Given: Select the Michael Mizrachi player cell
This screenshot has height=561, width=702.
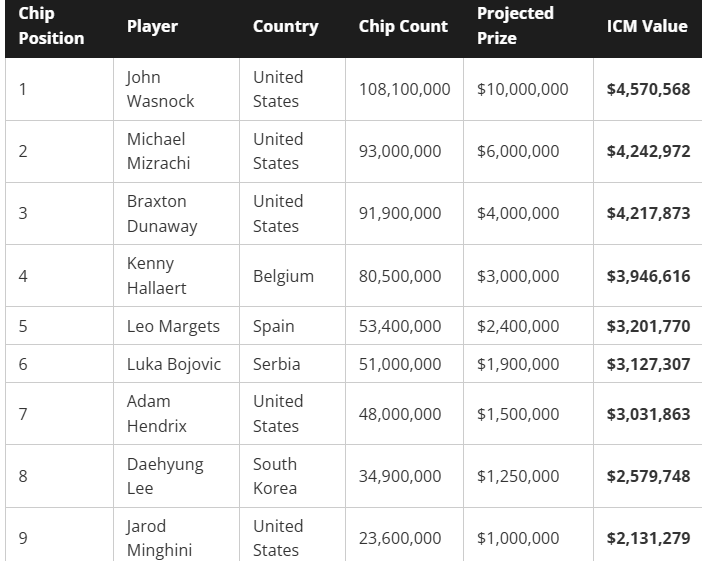Looking at the screenshot, I should (x=158, y=151).
